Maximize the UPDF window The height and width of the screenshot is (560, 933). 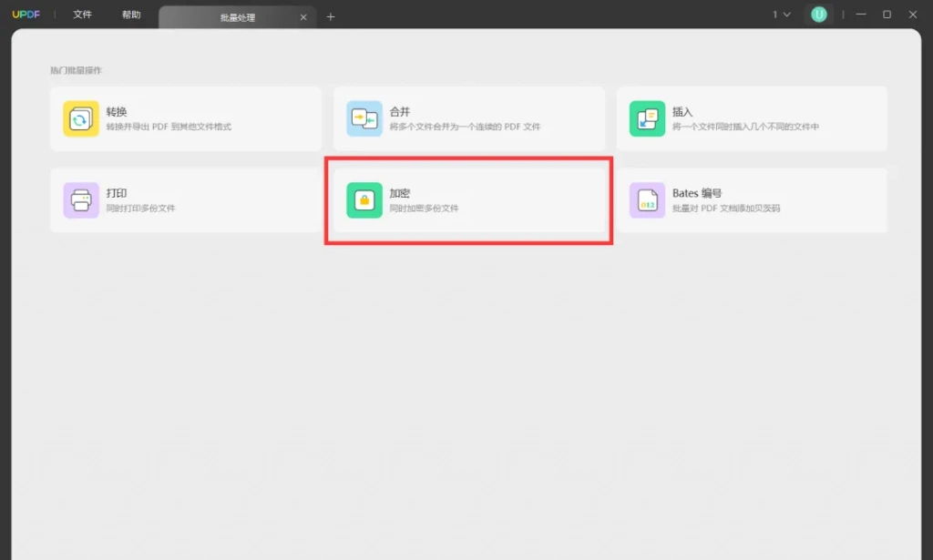[887, 15]
